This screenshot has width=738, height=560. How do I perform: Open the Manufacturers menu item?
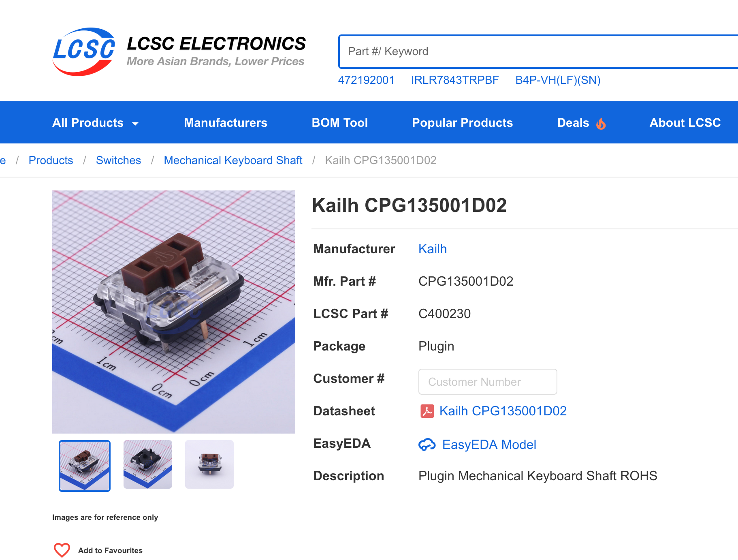[226, 123]
